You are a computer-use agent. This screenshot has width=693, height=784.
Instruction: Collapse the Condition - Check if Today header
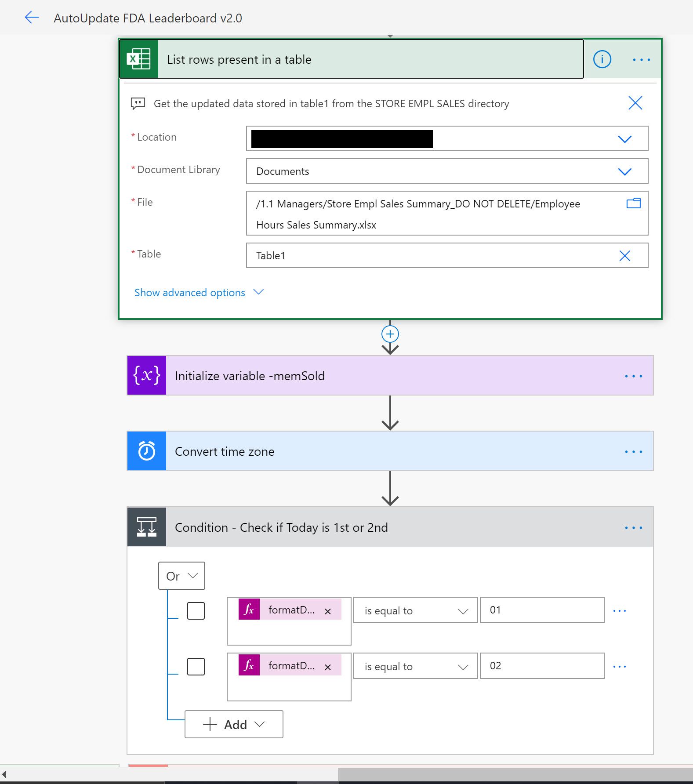pyautogui.click(x=390, y=527)
